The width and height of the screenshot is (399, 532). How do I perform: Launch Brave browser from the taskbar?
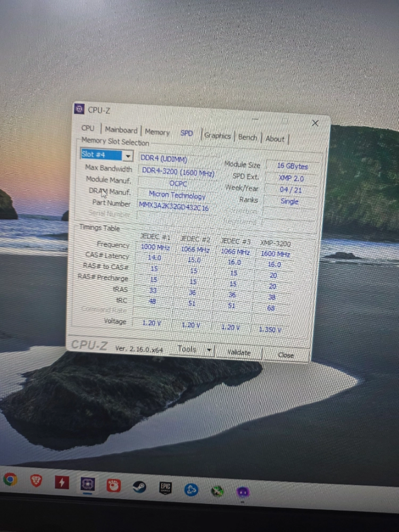tap(36, 481)
